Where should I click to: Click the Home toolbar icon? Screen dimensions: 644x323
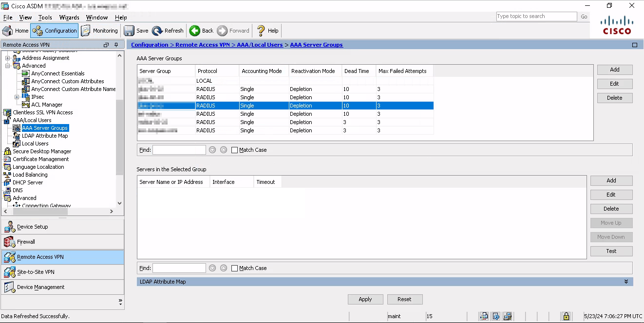click(x=8, y=31)
